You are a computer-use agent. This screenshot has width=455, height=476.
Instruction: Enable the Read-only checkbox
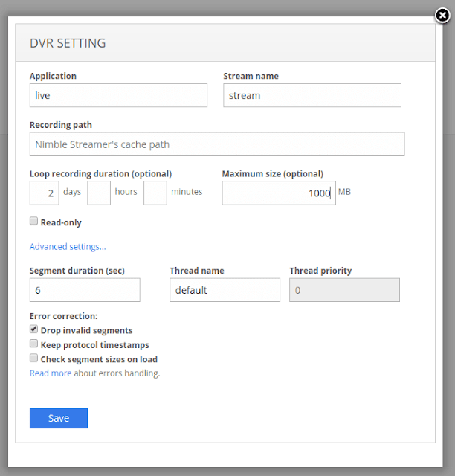(33, 222)
